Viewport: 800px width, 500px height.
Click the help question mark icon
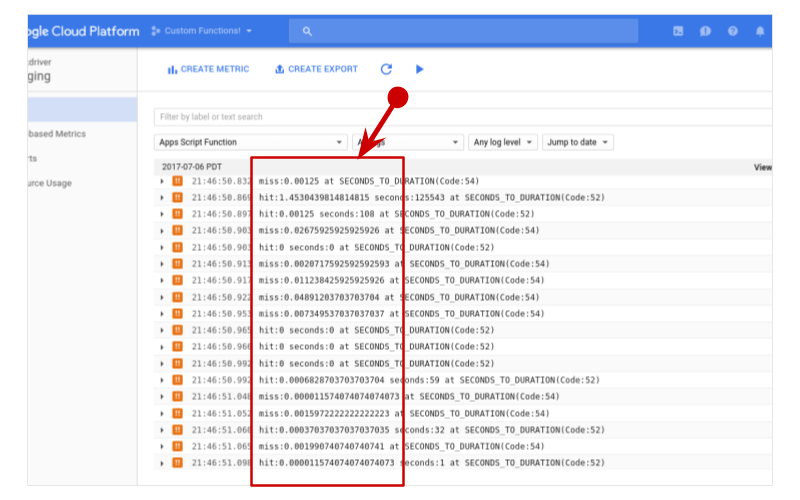(733, 31)
